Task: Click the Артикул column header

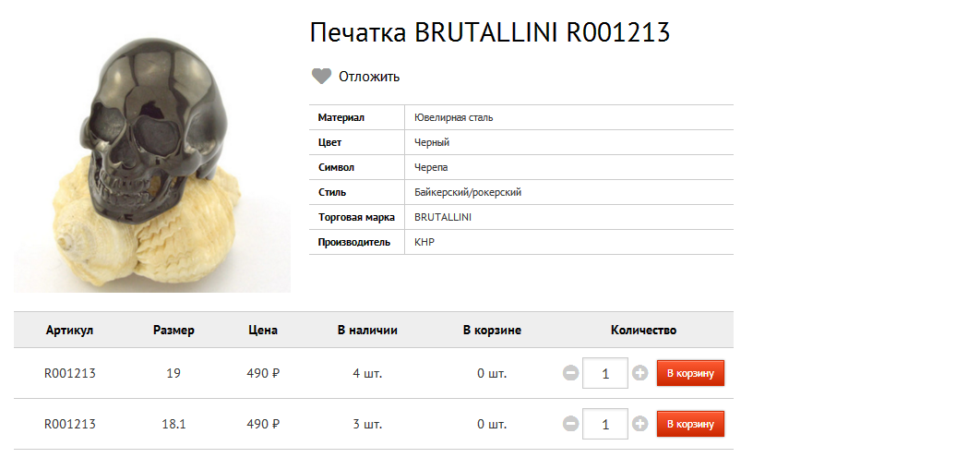Action: coord(70,331)
